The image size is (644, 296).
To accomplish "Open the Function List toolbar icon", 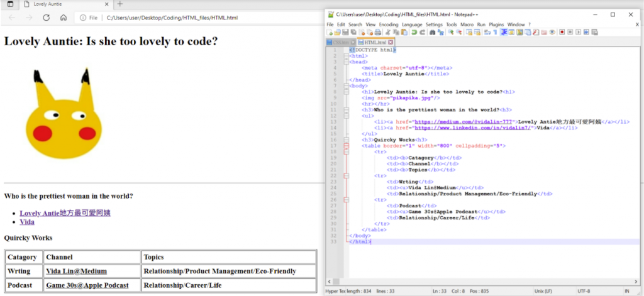I will tap(536, 32).
